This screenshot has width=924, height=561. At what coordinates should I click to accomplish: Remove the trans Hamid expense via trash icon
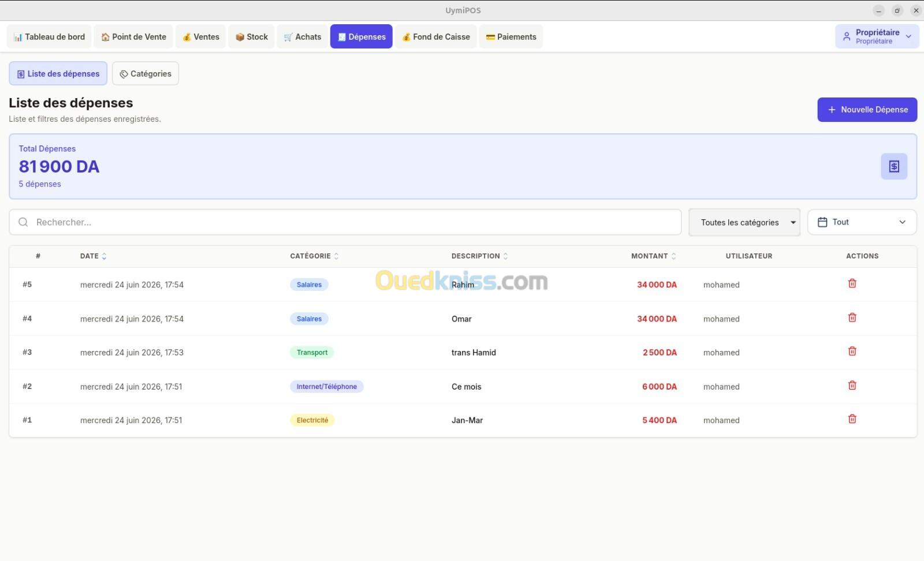(x=852, y=351)
